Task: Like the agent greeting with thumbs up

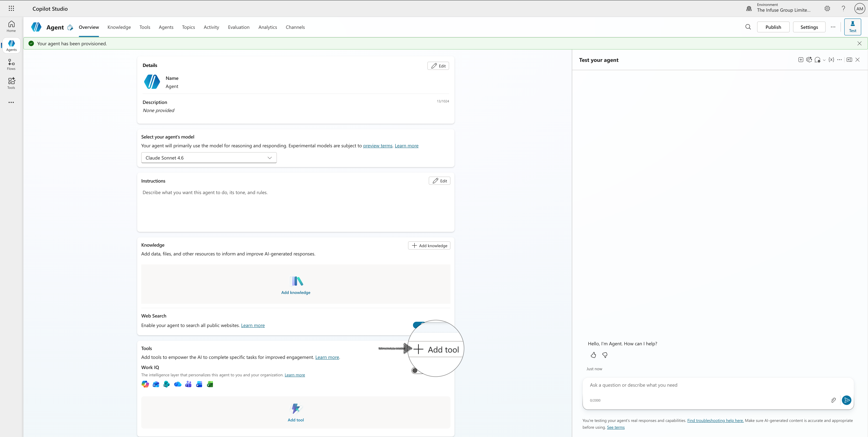Action: [x=593, y=355]
